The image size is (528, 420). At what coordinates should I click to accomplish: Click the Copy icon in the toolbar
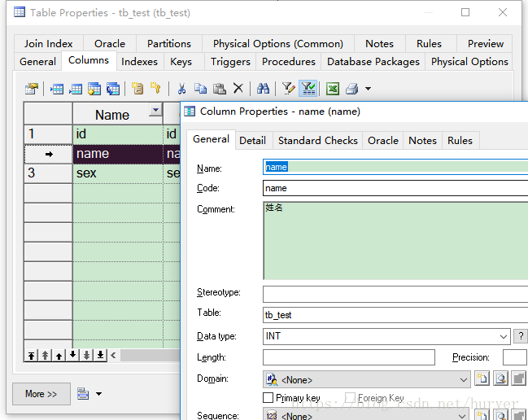pos(200,89)
